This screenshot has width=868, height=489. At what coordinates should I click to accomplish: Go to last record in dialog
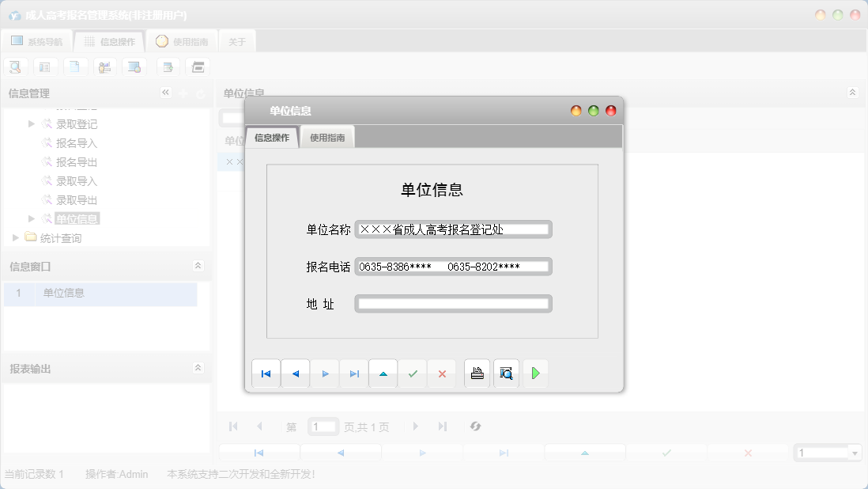coord(354,373)
